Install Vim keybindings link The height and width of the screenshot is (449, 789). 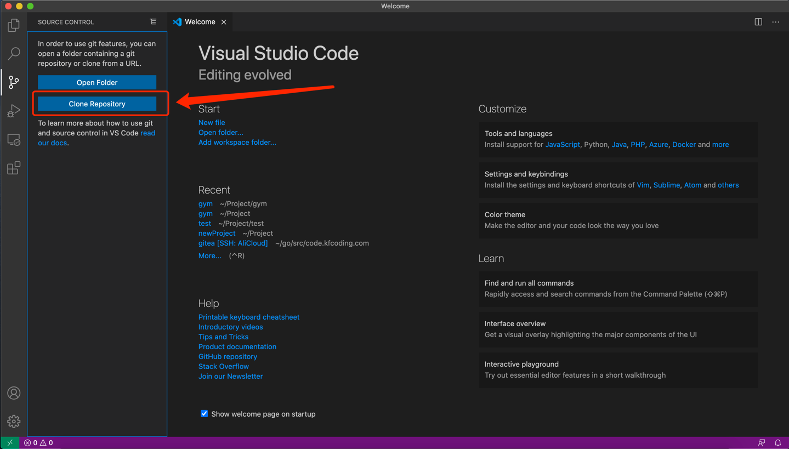tap(643, 185)
